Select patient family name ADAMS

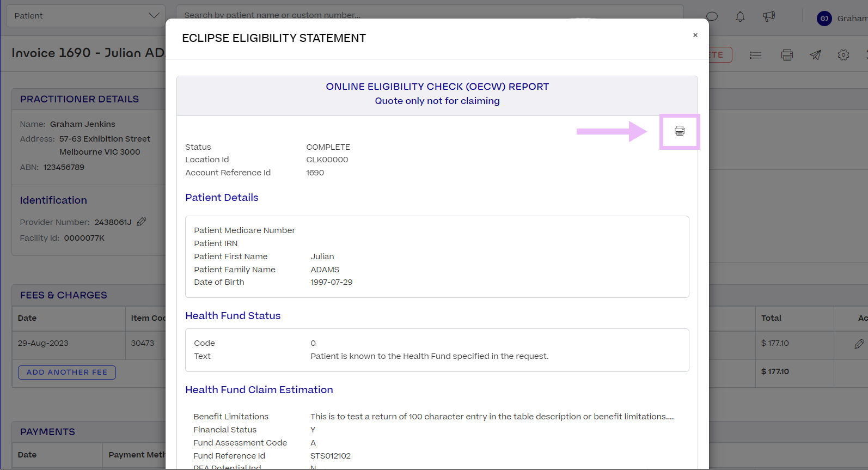[x=325, y=270]
